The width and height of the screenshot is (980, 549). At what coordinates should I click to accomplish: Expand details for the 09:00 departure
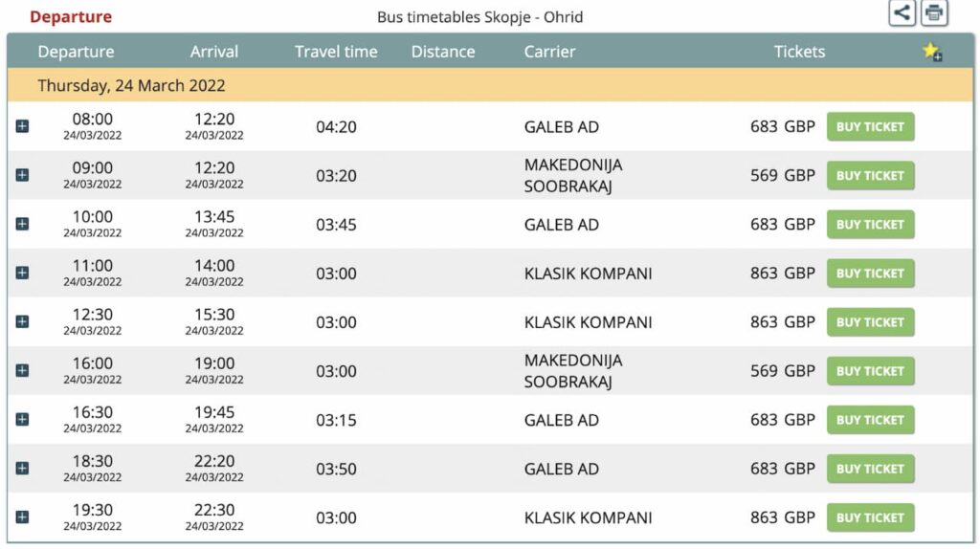tap(23, 175)
